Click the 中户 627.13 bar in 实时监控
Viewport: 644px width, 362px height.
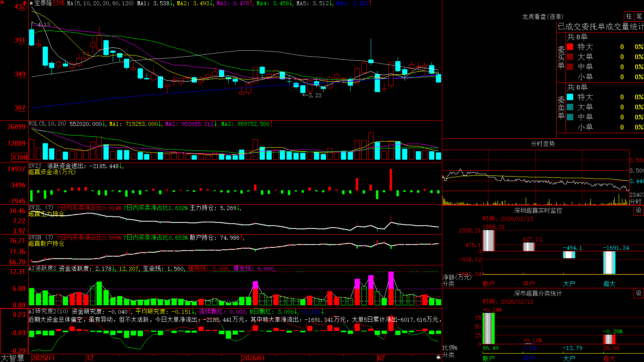(x=528, y=247)
